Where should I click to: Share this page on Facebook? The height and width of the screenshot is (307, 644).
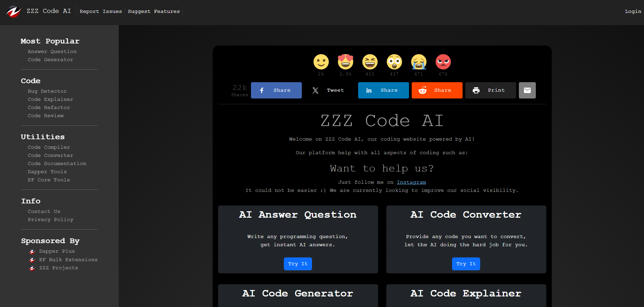coord(276,90)
